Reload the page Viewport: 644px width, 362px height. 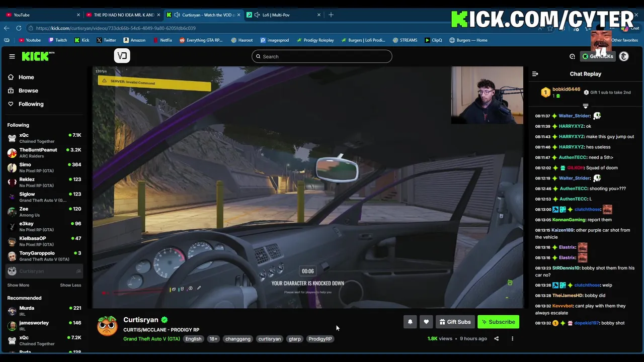pos(19,28)
